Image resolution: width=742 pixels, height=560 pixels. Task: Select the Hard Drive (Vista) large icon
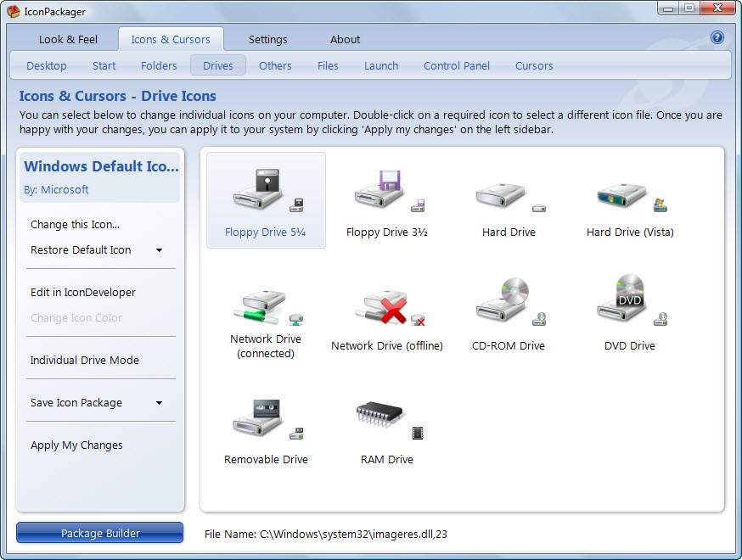[621, 195]
